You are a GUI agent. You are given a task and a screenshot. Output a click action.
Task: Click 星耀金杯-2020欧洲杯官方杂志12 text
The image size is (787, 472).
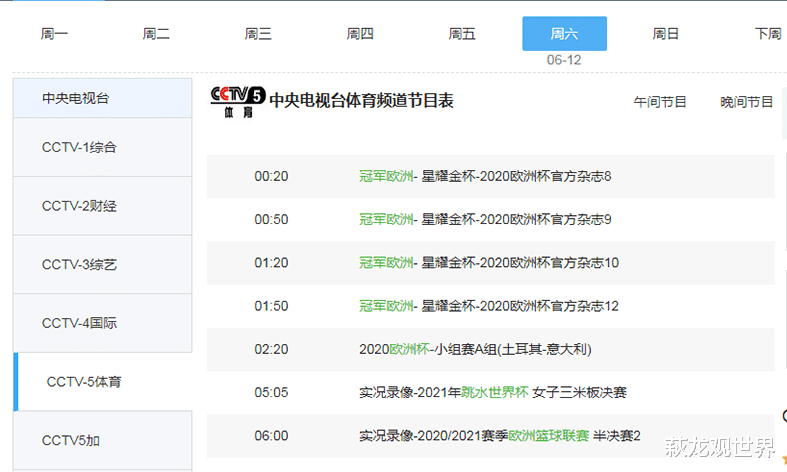(520, 306)
